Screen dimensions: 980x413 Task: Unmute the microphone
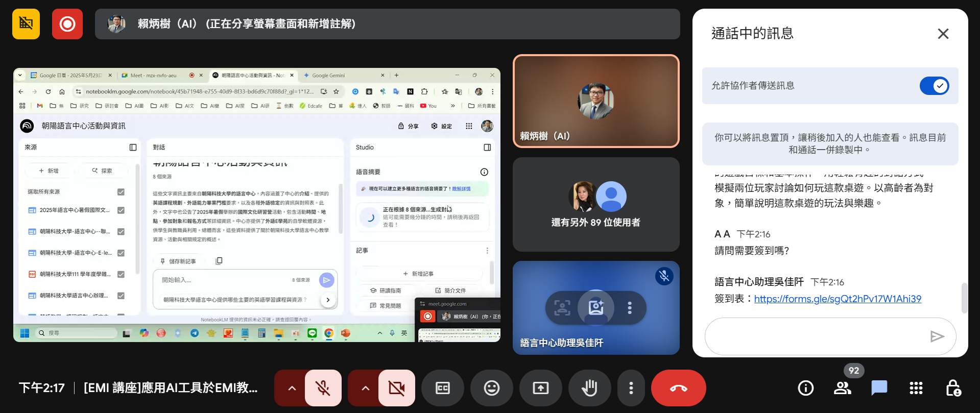pyautogui.click(x=323, y=388)
